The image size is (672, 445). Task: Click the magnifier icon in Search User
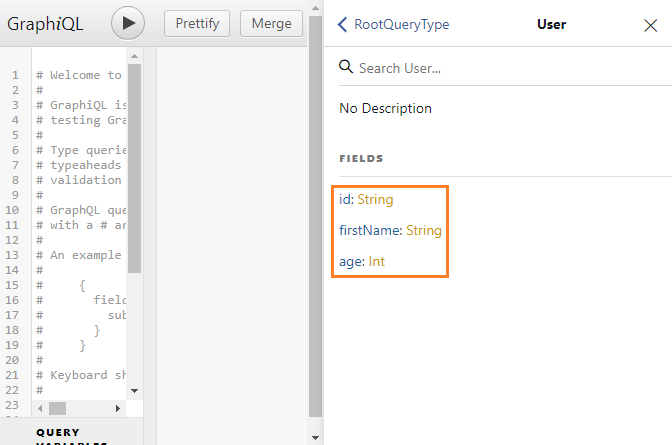pyautogui.click(x=346, y=67)
